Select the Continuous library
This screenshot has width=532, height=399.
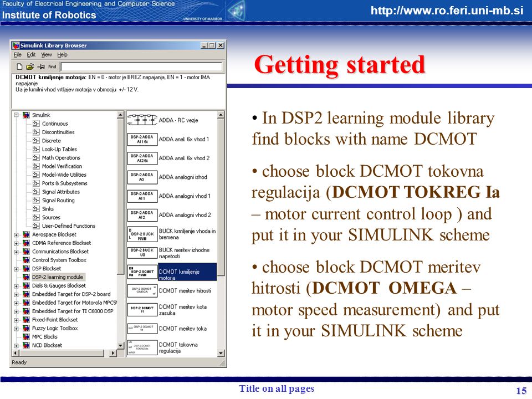click(x=55, y=124)
